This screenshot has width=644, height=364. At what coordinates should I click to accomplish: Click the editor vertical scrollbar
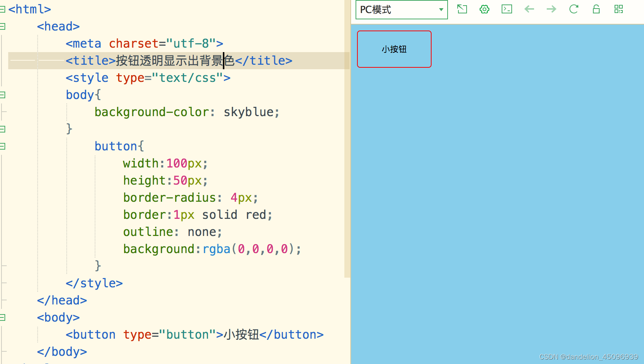coord(347,138)
